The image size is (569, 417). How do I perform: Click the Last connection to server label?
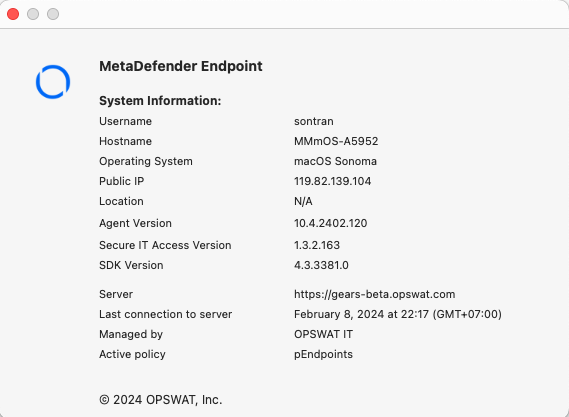tap(165, 314)
